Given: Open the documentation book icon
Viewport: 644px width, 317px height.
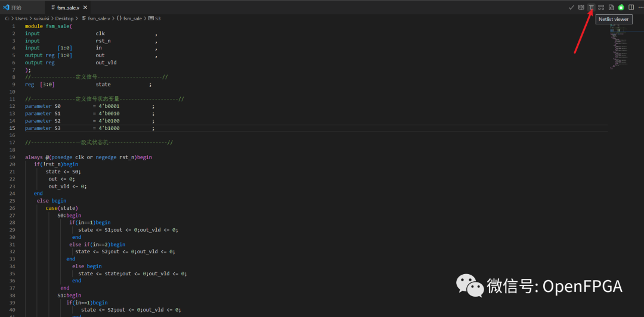Looking at the screenshot, I should tap(581, 7).
